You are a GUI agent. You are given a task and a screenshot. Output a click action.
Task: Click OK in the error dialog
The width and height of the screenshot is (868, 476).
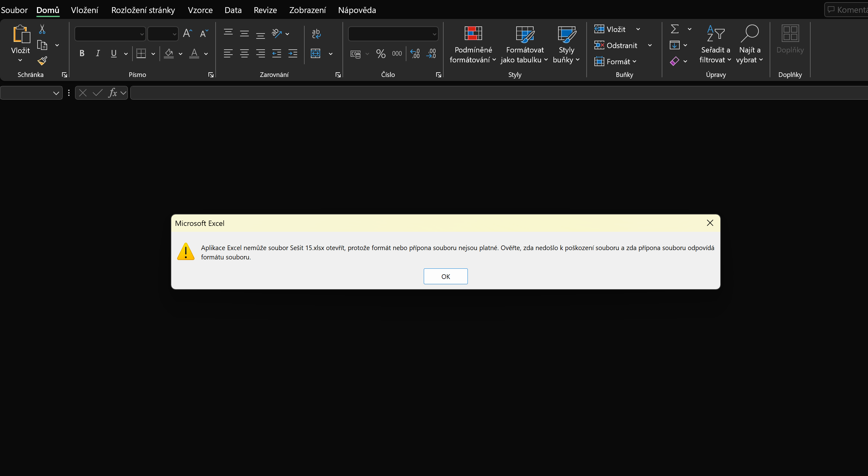(445, 276)
